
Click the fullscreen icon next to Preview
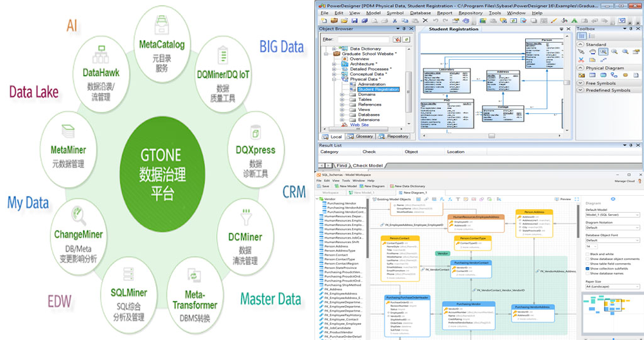coord(577,199)
